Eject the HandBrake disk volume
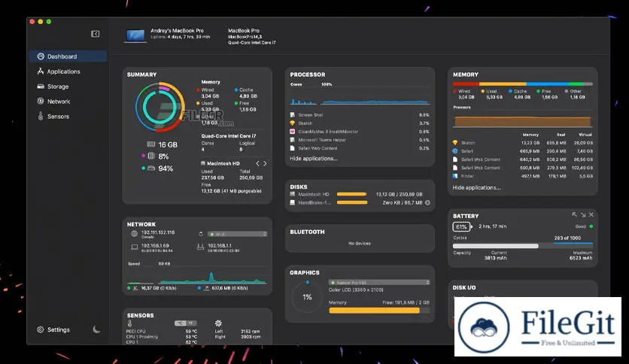Viewport: 629px width, 364px height. [427, 202]
